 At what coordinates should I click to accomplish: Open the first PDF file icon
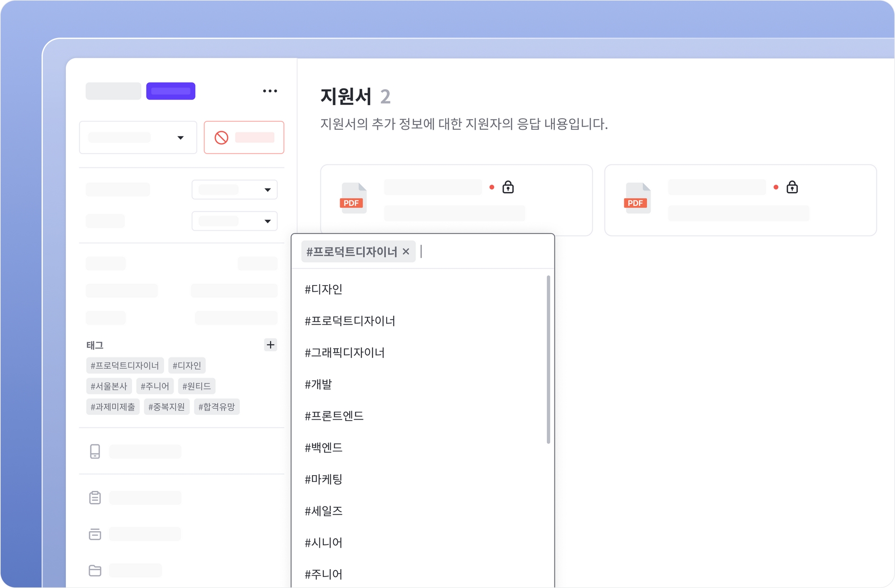point(354,198)
